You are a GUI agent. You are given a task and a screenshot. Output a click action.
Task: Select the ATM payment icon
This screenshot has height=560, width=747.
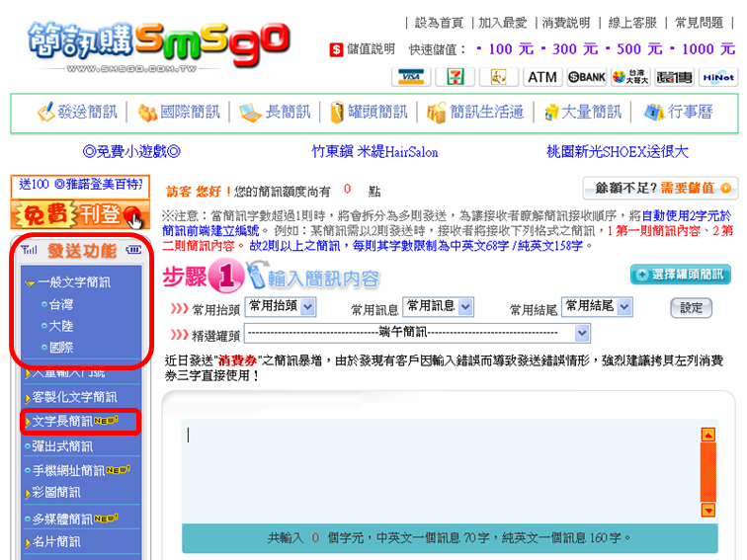point(541,77)
